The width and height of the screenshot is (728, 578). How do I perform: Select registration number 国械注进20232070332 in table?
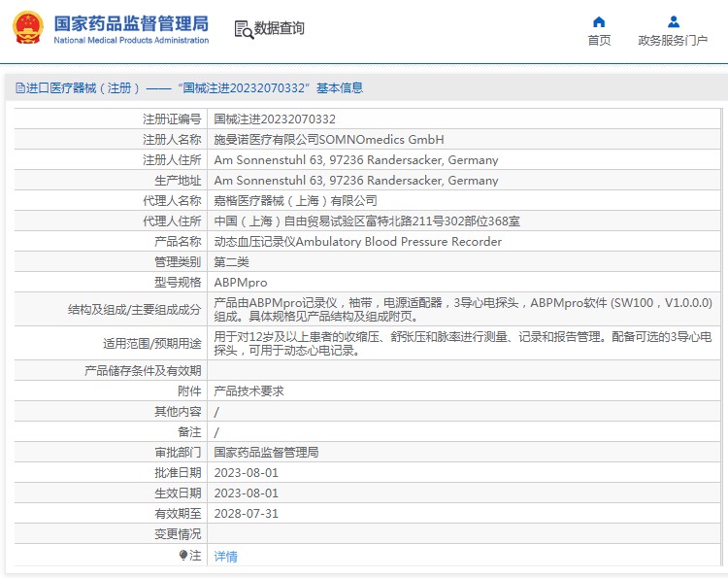[x=275, y=119]
